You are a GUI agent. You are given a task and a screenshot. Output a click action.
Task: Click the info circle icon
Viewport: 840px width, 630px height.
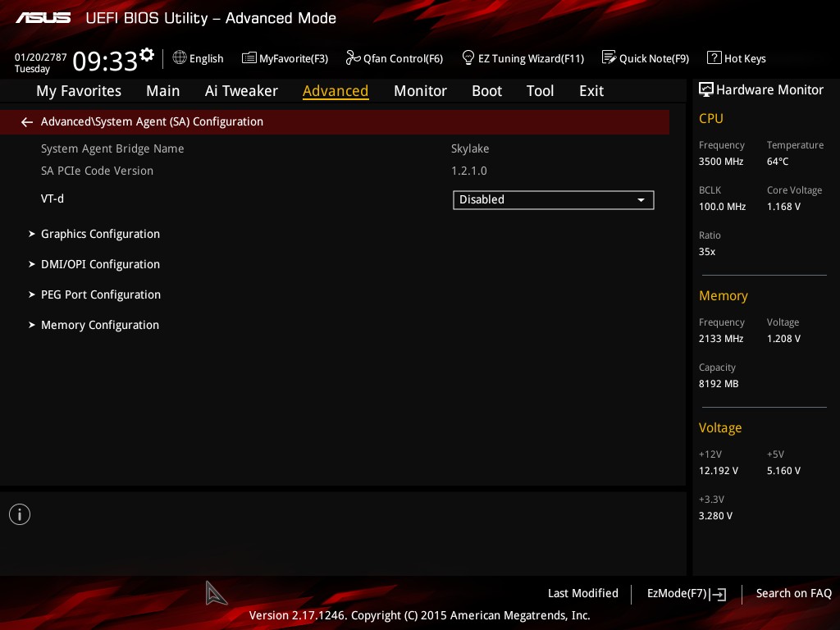point(20,514)
